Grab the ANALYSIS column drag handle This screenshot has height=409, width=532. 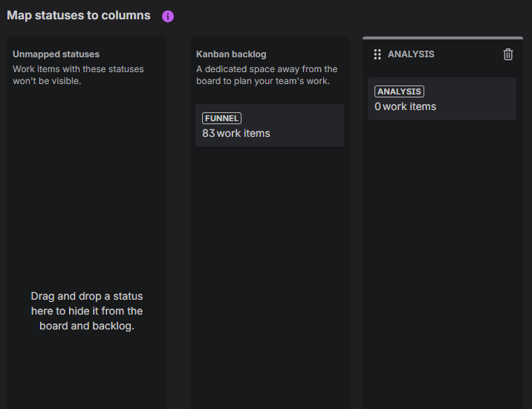coord(377,54)
